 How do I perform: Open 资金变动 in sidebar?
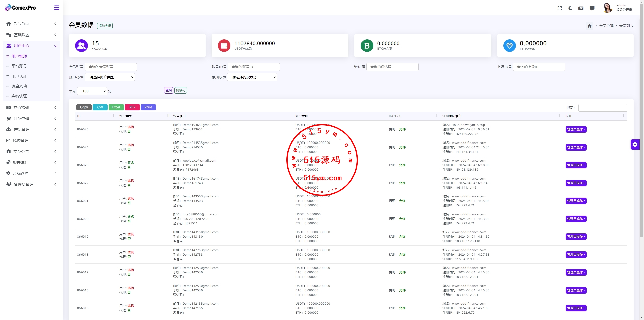[19, 86]
